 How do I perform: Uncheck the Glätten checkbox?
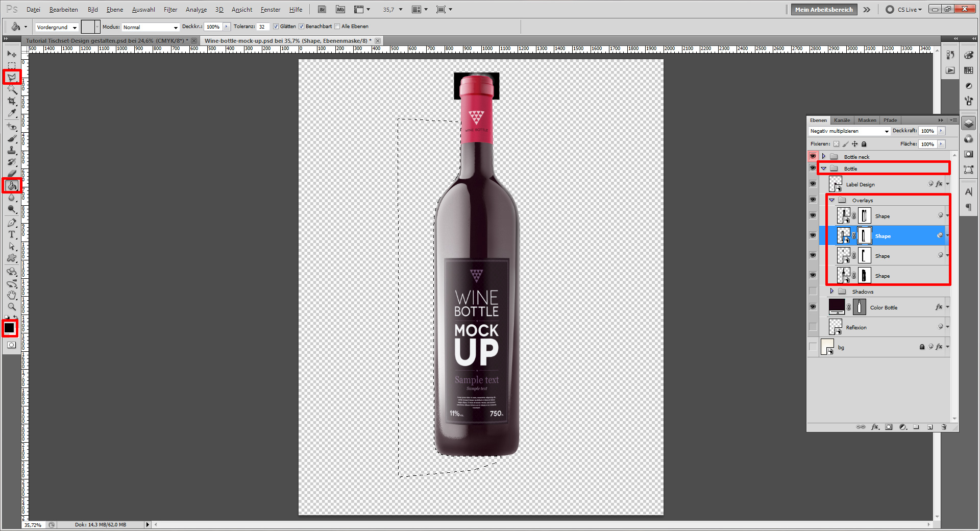[x=275, y=26]
